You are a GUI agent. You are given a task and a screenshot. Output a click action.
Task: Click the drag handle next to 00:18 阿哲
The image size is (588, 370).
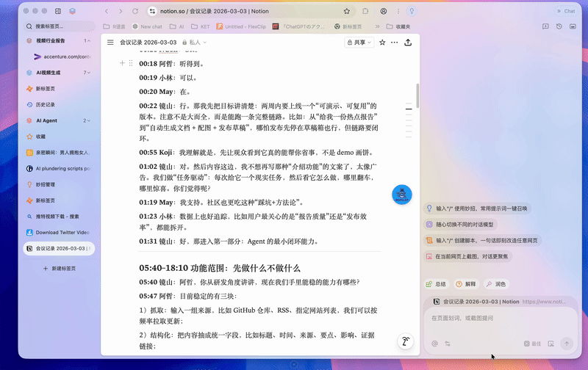(131, 63)
